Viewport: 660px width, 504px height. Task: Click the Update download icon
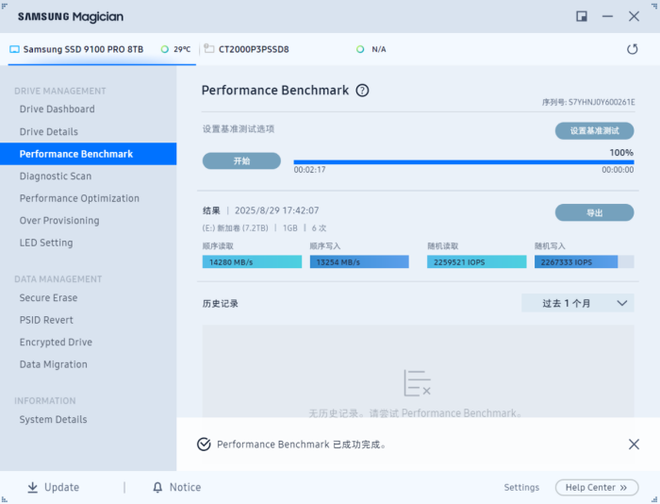click(32, 487)
